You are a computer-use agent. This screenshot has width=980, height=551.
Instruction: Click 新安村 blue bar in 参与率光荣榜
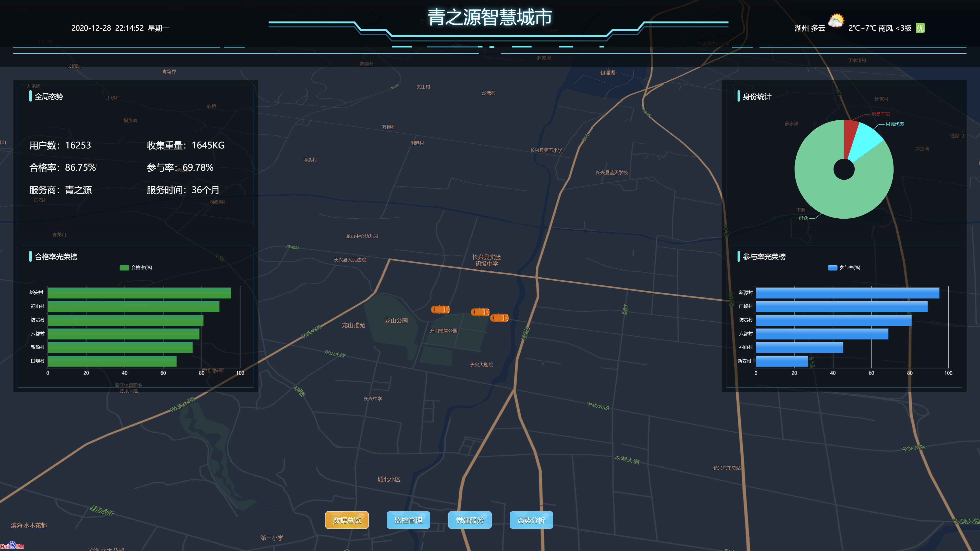coord(782,361)
